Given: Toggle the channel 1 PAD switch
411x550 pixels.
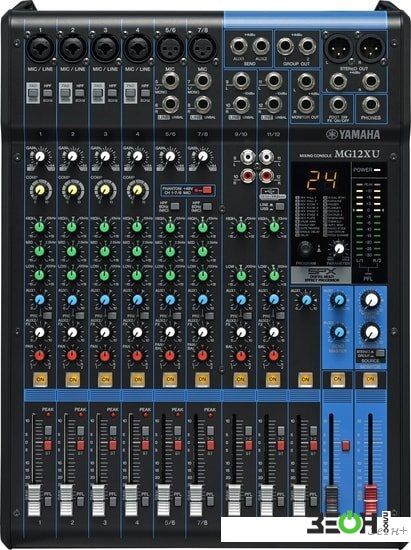Looking at the screenshot, I should [x=33, y=93].
